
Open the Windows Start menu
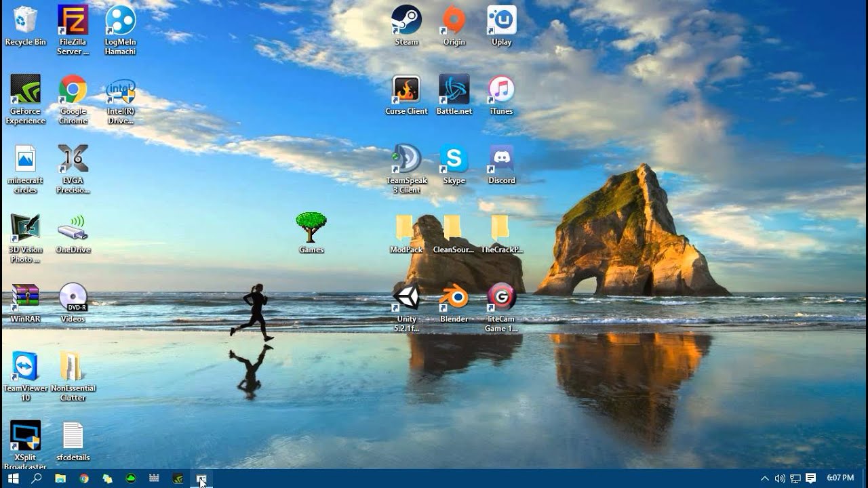(x=13, y=479)
